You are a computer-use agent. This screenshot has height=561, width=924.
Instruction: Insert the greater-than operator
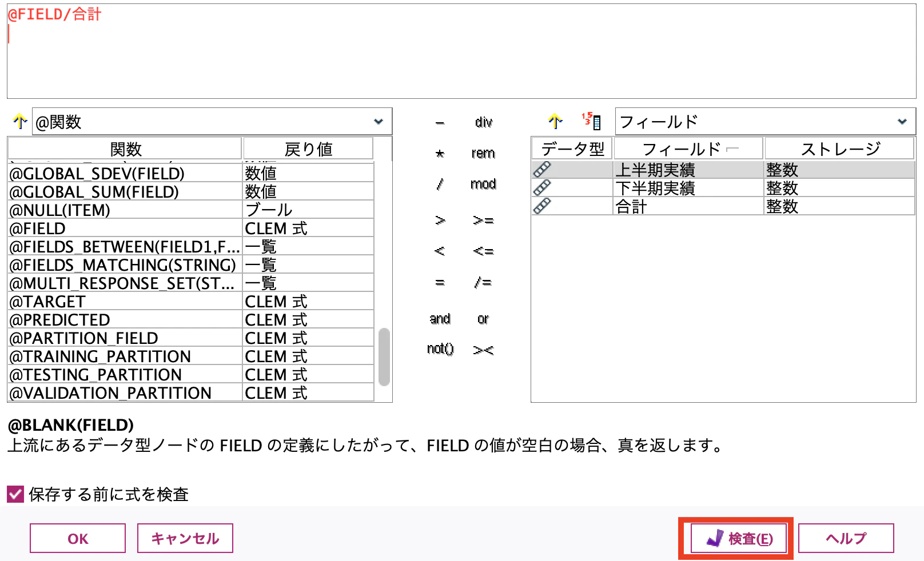(440, 220)
